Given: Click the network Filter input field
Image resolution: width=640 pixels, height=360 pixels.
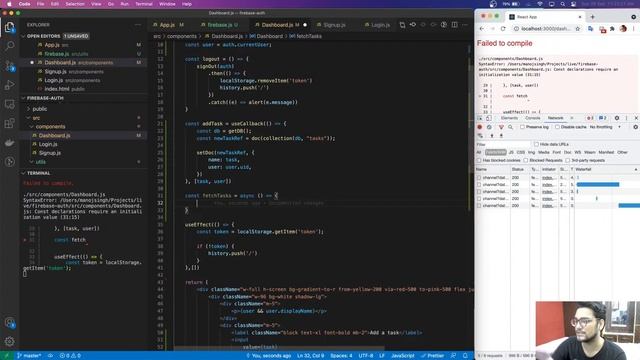Looking at the screenshot, I should click(503, 144).
